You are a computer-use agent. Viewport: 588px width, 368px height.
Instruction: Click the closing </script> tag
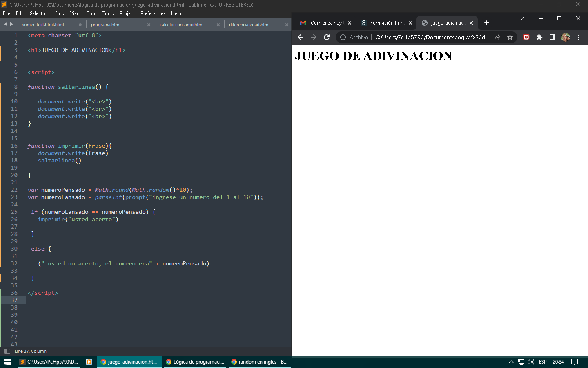43,293
